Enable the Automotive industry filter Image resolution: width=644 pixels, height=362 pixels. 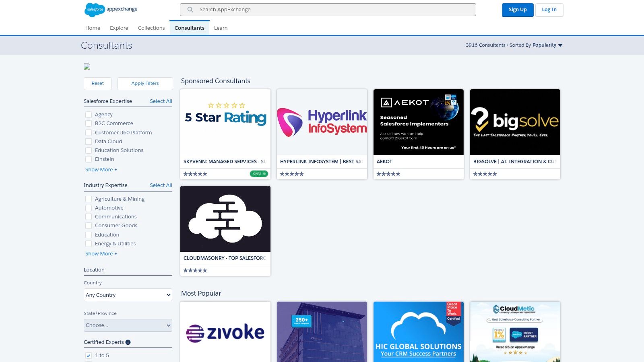coord(89,208)
